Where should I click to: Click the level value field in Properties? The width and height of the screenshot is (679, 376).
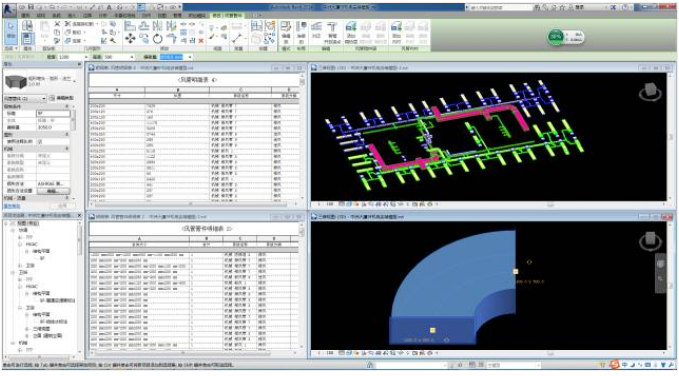pos(53,113)
